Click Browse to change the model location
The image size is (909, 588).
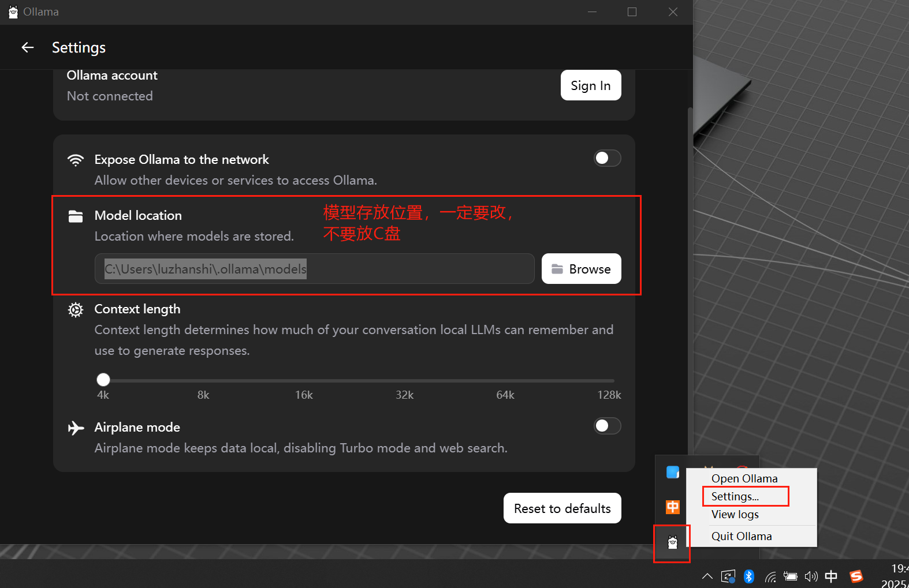(582, 269)
